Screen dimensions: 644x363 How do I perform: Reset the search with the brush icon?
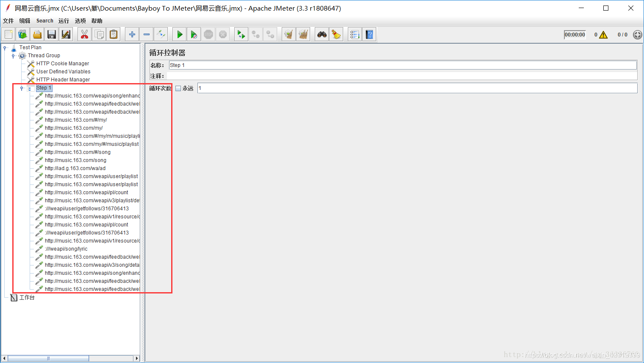(336, 34)
